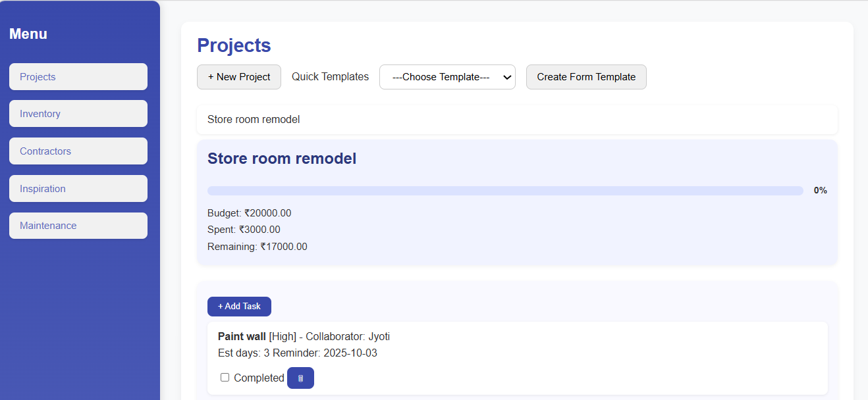
Task: Switch to the Inspiration page
Action: [x=78, y=189]
